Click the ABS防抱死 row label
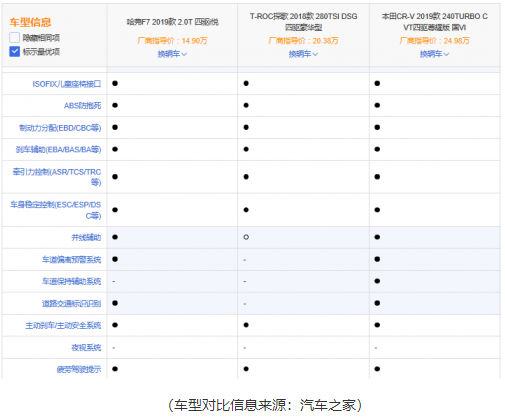This screenshot has width=505, height=418. (x=82, y=106)
